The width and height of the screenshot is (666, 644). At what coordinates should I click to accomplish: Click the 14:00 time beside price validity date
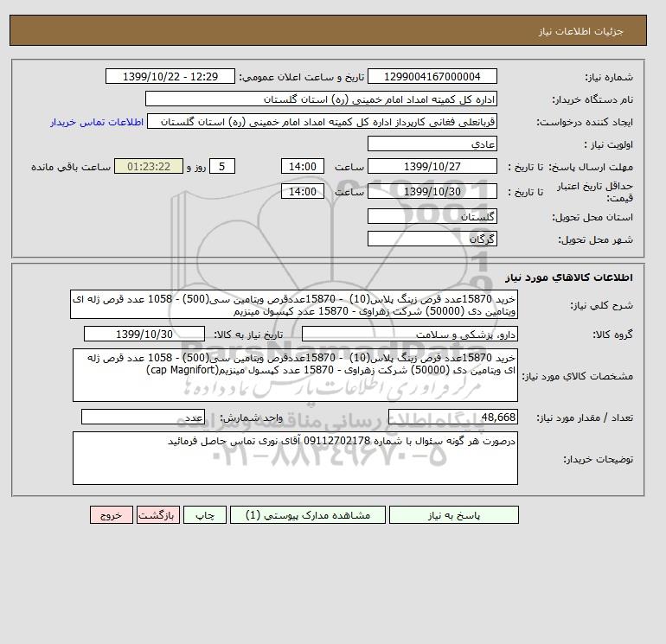point(303,191)
